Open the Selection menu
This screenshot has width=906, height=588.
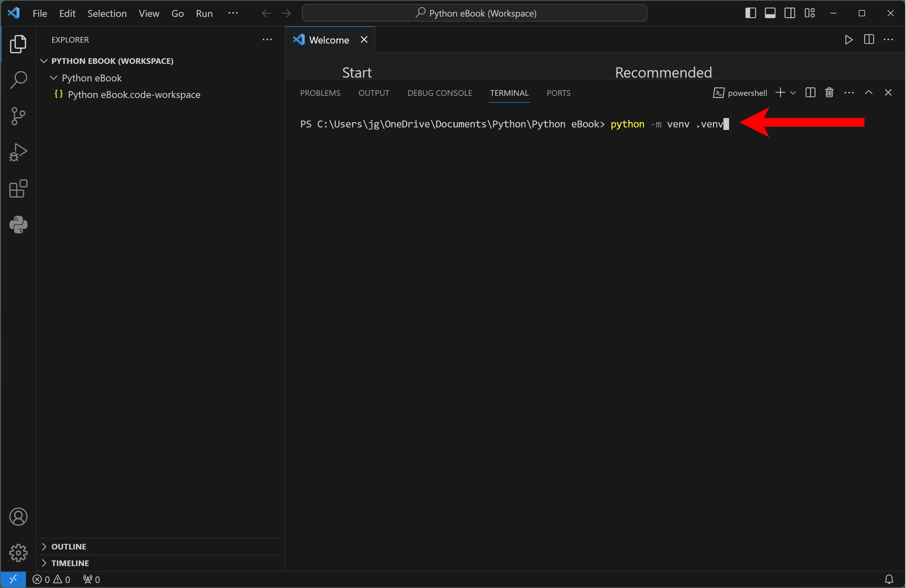pyautogui.click(x=107, y=13)
